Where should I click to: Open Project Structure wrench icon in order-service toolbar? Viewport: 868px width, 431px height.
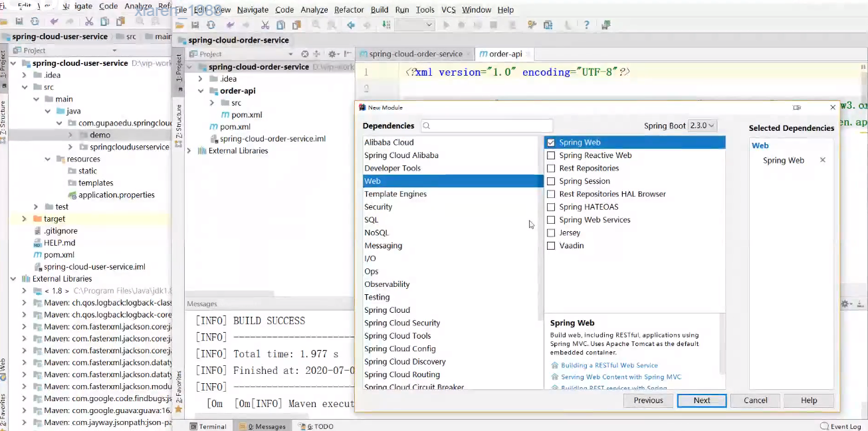pyautogui.click(x=532, y=25)
